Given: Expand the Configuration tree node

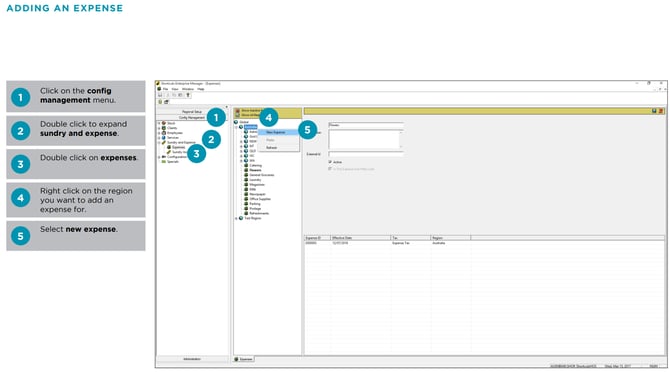Looking at the screenshot, I should tap(159, 157).
